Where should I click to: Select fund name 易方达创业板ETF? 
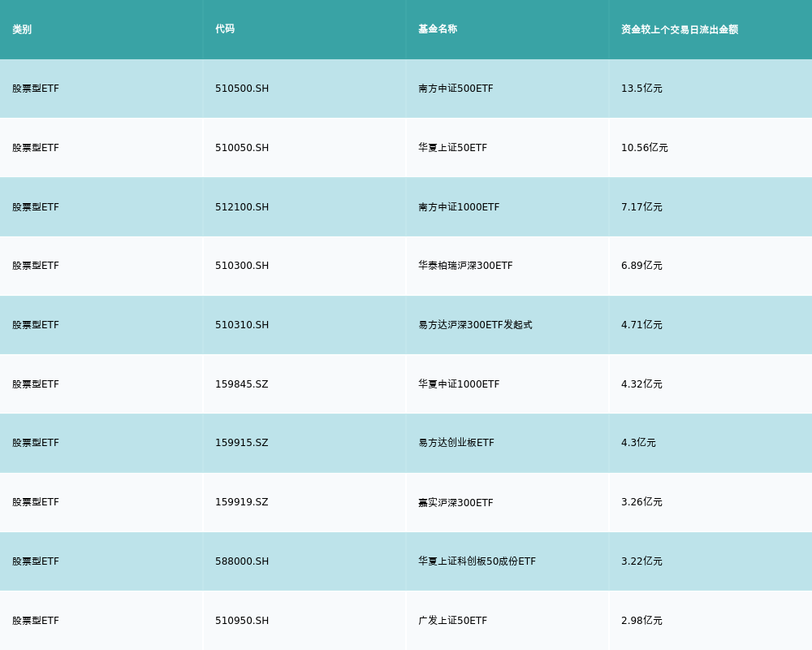coord(456,443)
